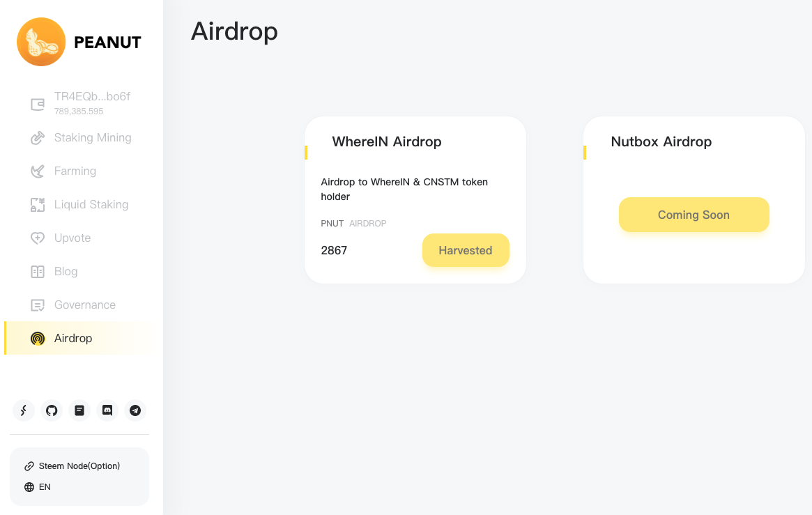Screen dimensions: 812x515
Task: Open the Steem social link icon
Action: click(23, 410)
